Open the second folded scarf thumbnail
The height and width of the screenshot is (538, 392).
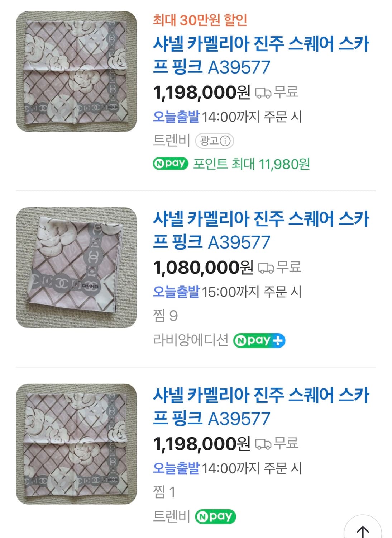pos(76,268)
